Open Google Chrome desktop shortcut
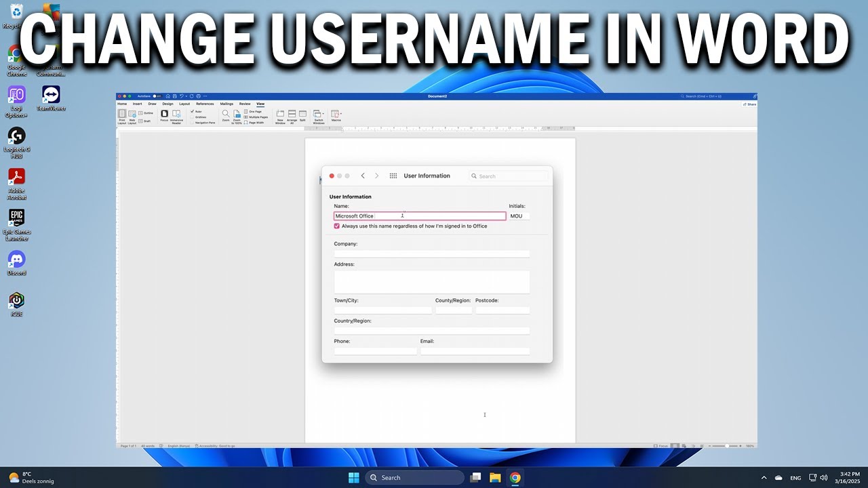Image resolution: width=868 pixels, height=488 pixels. click(x=16, y=61)
